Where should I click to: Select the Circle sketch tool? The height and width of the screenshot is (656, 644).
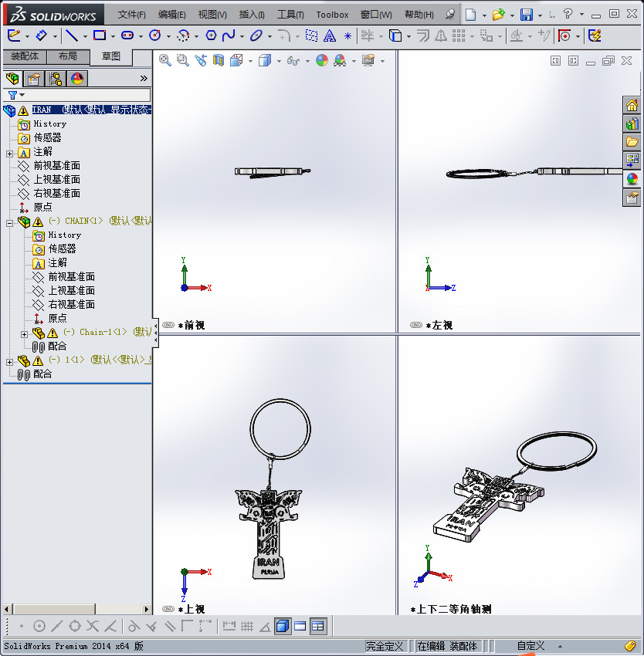point(155,36)
